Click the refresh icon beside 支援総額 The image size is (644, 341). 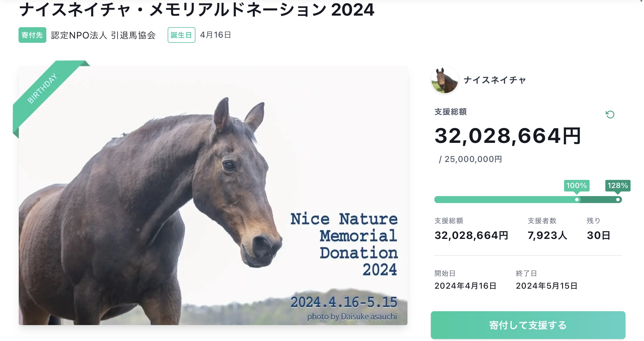(x=610, y=115)
